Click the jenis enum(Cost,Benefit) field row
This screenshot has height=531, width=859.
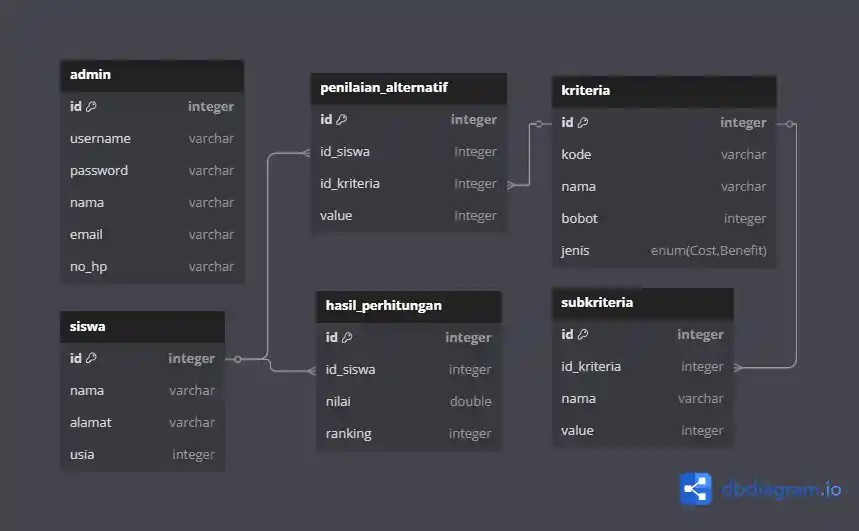point(664,251)
